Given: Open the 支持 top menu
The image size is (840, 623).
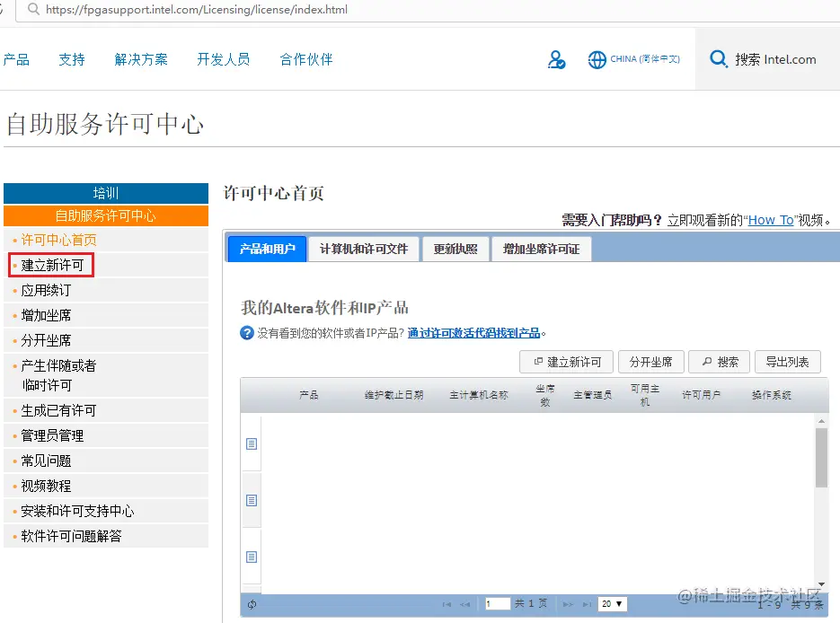Looking at the screenshot, I should pyautogui.click(x=72, y=59).
